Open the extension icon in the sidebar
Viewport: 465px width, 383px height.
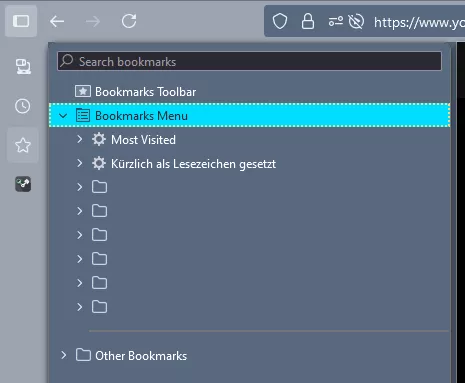(23, 184)
